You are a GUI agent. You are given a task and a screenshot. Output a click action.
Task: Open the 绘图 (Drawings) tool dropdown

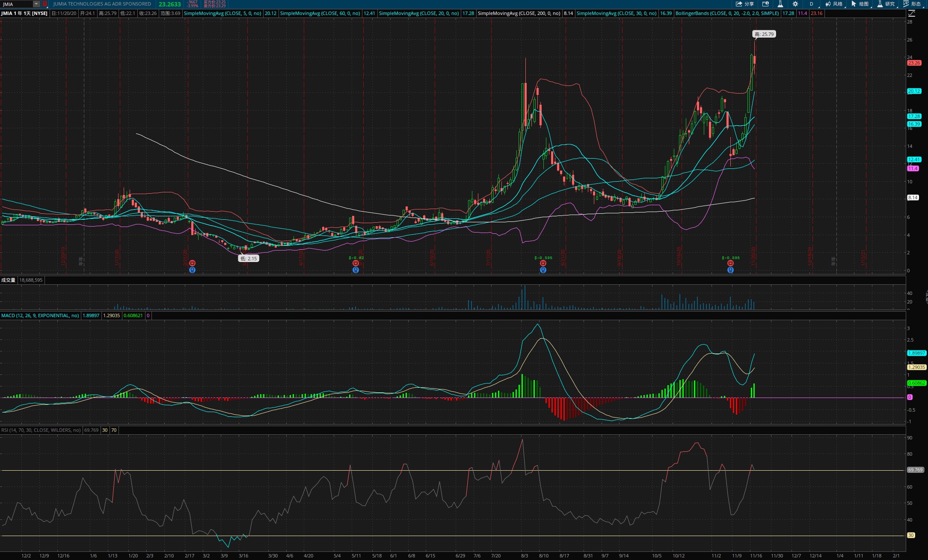click(860, 4)
